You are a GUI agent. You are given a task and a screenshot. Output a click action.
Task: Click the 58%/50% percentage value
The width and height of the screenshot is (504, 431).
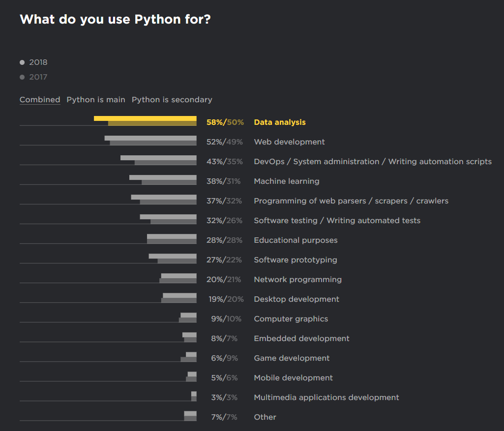[225, 122]
